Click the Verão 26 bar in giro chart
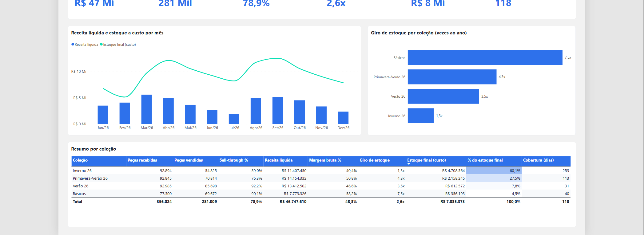Viewport: 644px width, 235px height. [x=443, y=96]
